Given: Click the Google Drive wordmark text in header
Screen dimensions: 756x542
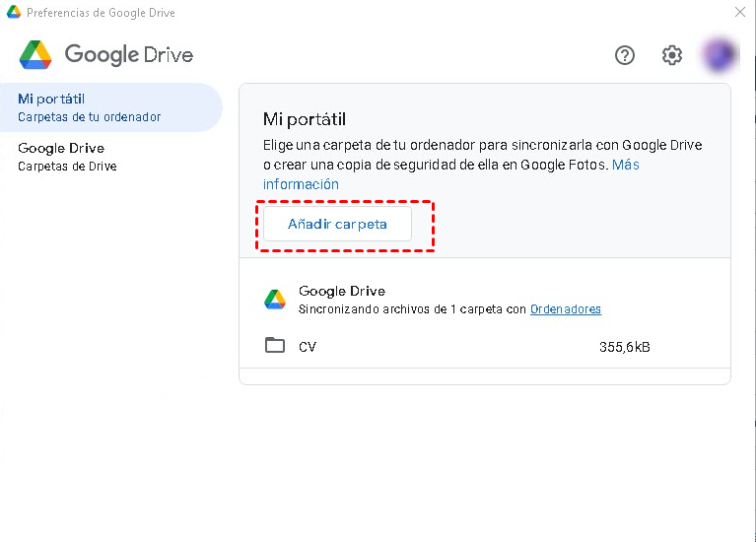Looking at the screenshot, I should click(129, 55).
